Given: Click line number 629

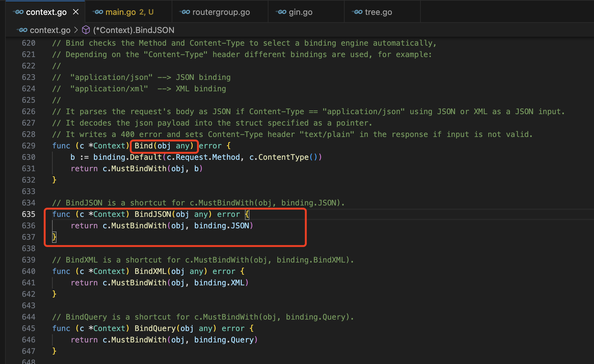Looking at the screenshot, I should (29, 146).
